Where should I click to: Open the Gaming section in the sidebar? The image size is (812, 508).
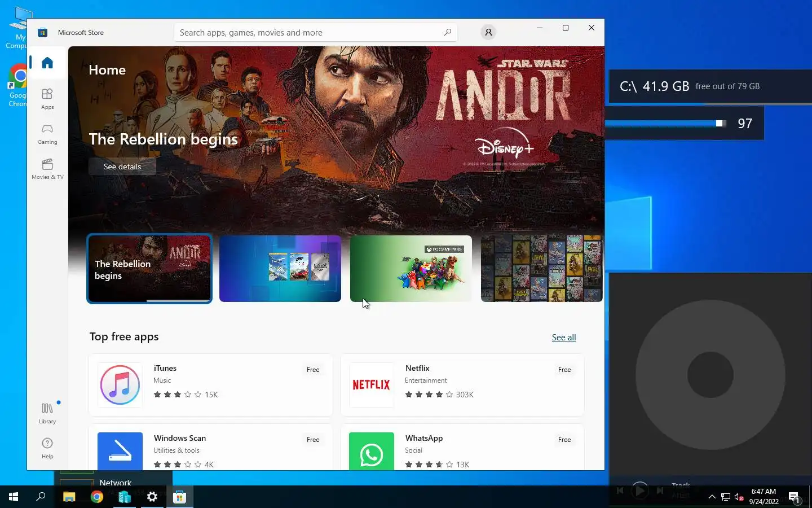47,134
